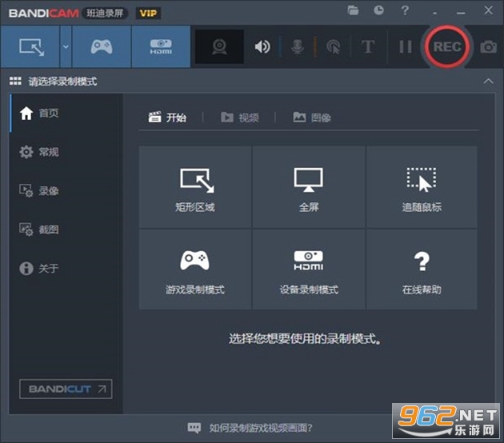This screenshot has height=443, width=504.
Task: Choose the 游戏录制模式 tile
Action: (195, 269)
